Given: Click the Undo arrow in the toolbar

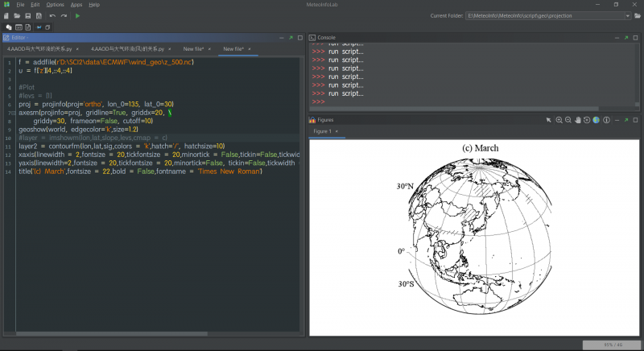Looking at the screenshot, I should tap(52, 15).
